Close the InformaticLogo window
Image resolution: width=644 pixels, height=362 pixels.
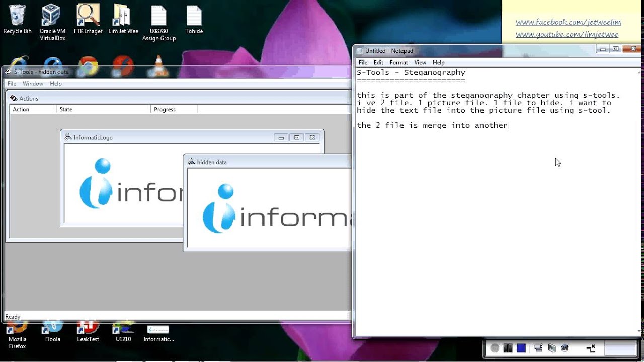point(312,137)
